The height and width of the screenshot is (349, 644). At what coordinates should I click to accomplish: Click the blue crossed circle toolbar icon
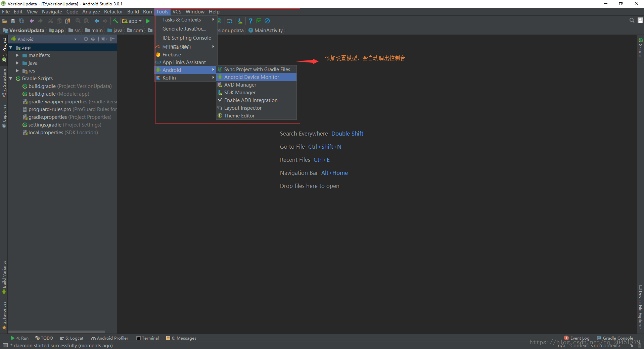[x=267, y=21]
